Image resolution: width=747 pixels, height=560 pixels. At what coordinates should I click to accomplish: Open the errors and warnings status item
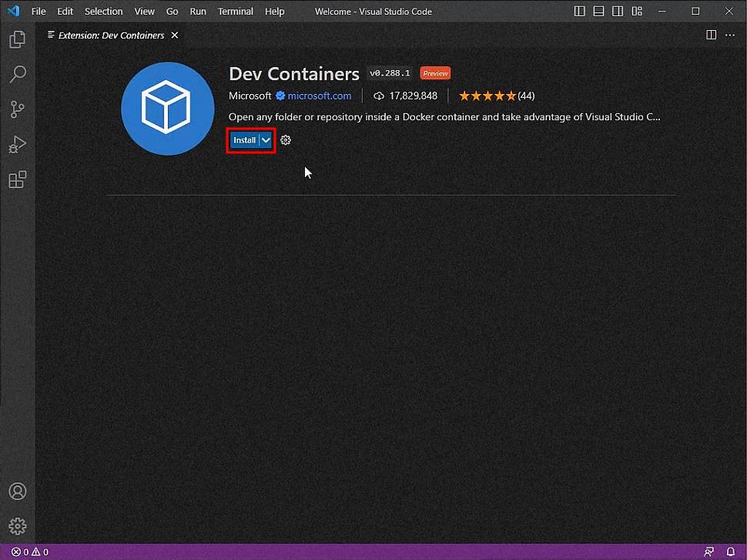30,552
